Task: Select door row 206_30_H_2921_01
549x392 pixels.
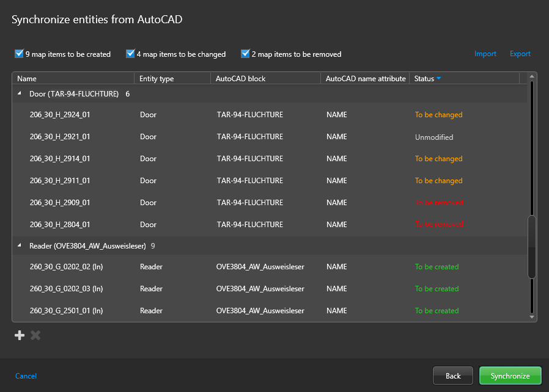Action: pos(60,137)
